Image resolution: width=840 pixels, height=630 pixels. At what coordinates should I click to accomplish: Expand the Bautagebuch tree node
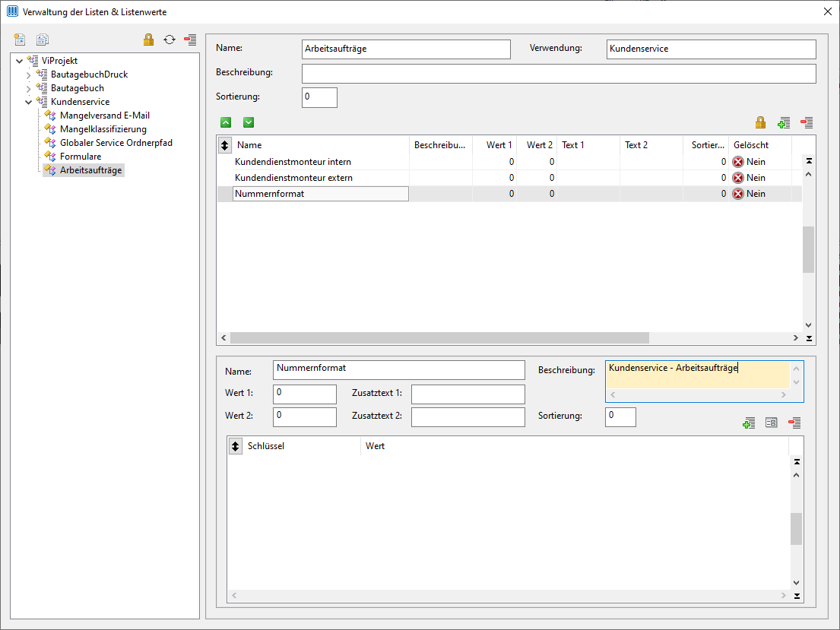28,88
